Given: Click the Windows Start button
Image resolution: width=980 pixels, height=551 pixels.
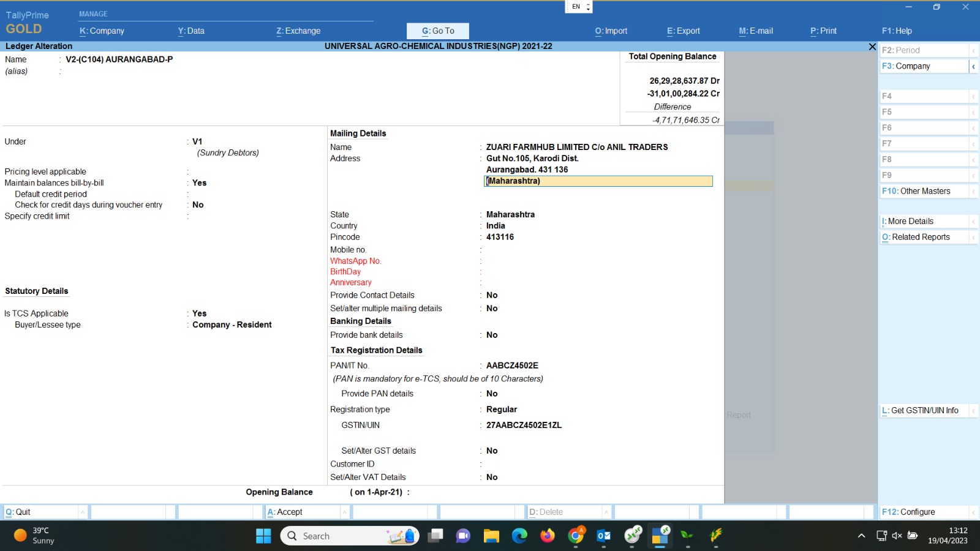Looking at the screenshot, I should (263, 536).
